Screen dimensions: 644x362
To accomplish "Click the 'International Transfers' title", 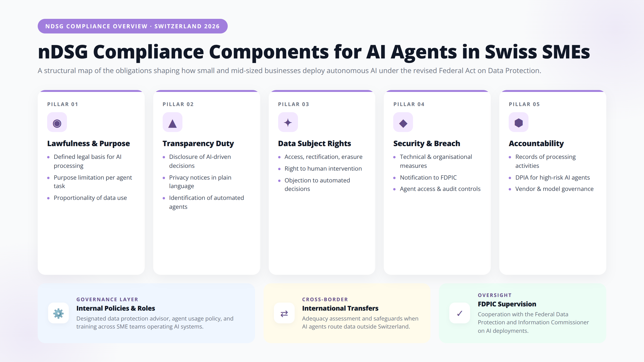I will click(x=340, y=308).
